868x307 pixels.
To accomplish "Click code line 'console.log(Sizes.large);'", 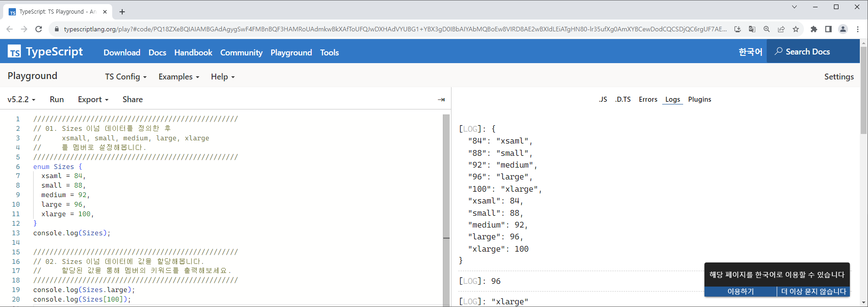I will pyautogui.click(x=84, y=290).
